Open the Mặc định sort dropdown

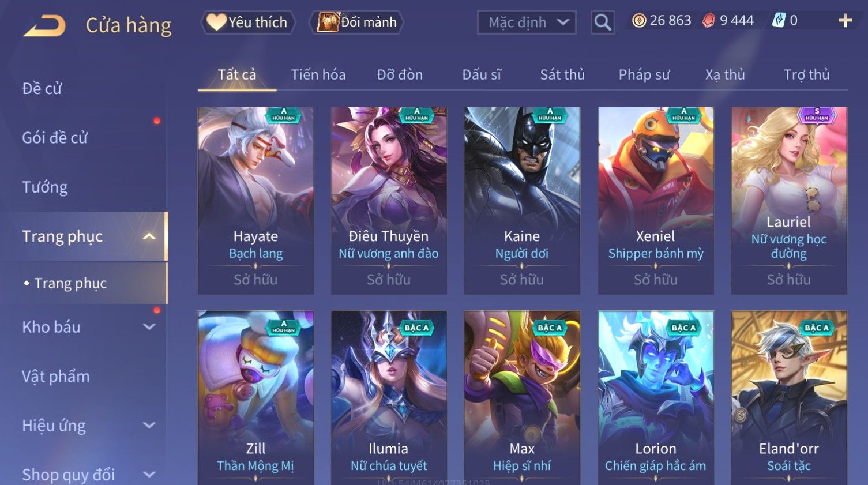click(x=527, y=22)
